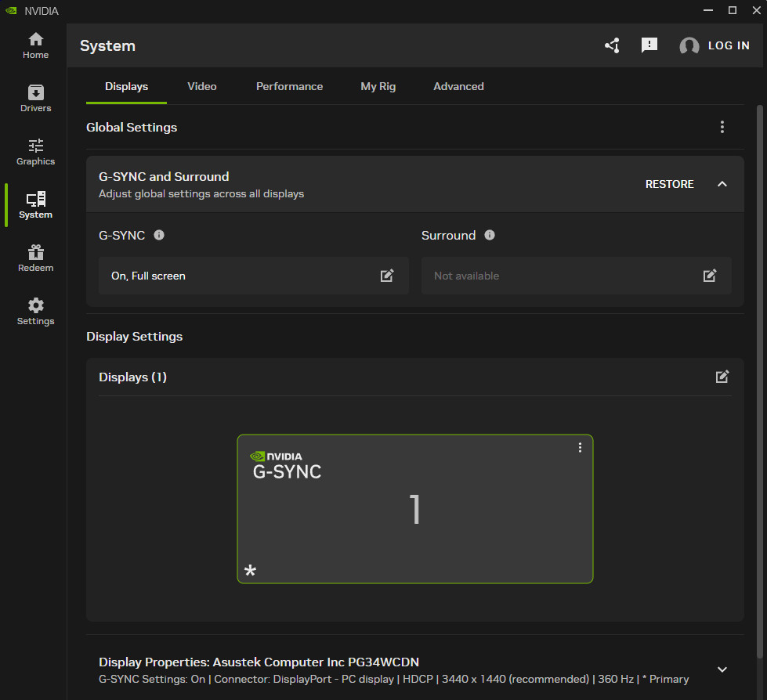Screen dimensions: 767x700
Task: Click the Surround edit icon
Action: [x=710, y=276]
